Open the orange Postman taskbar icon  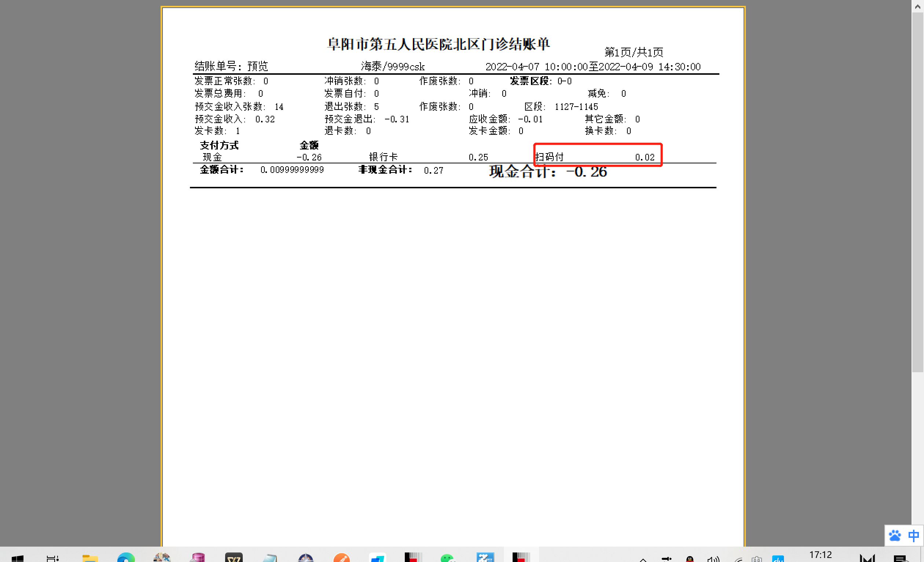341,558
